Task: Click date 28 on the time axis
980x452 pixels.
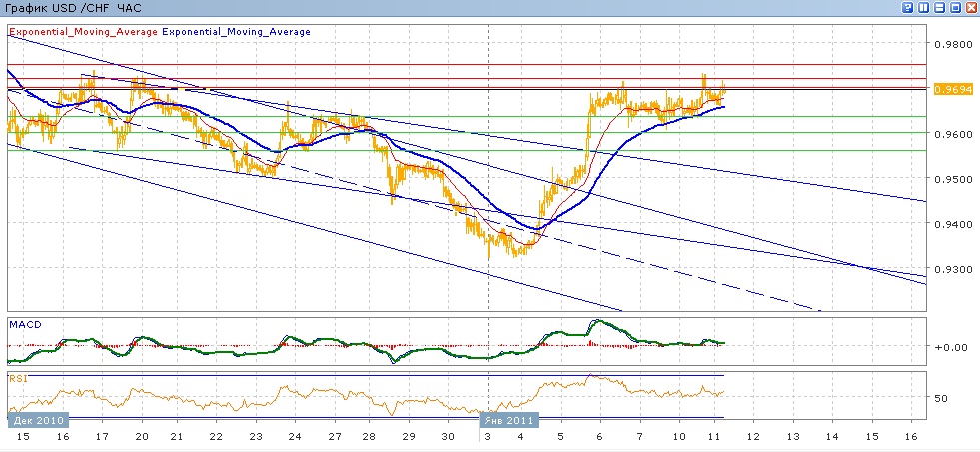Action: (x=368, y=437)
